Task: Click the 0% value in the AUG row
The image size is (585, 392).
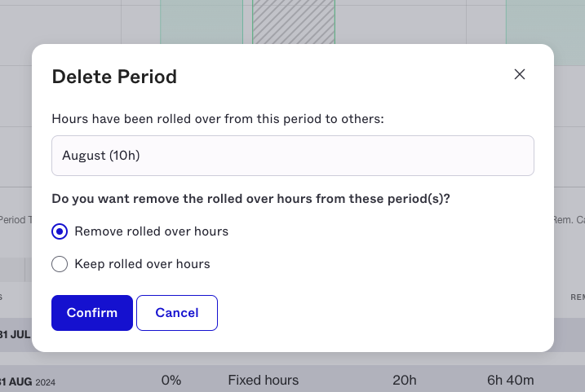Action: (x=171, y=380)
